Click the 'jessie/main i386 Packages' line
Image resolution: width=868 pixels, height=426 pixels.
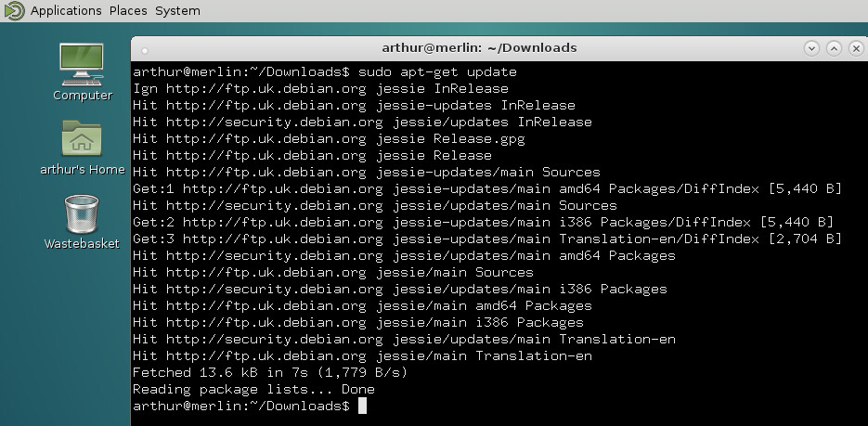(x=358, y=322)
